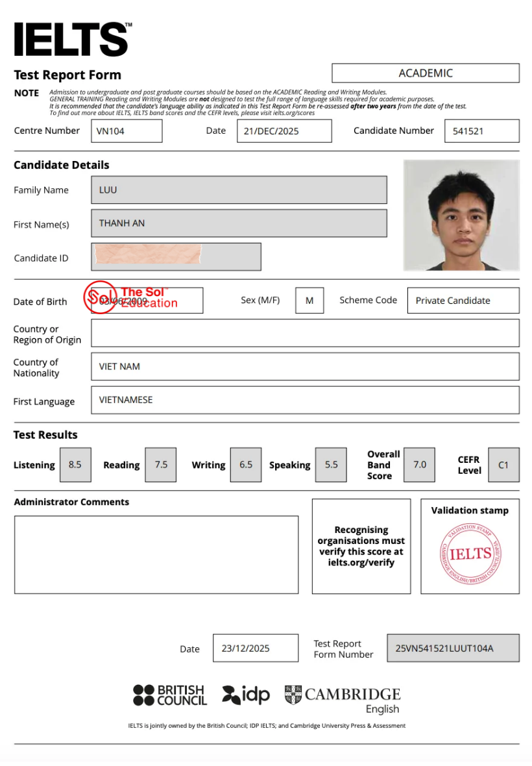532x766 pixels.
Task: Click the NOTE label
Action: click(x=27, y=93)
